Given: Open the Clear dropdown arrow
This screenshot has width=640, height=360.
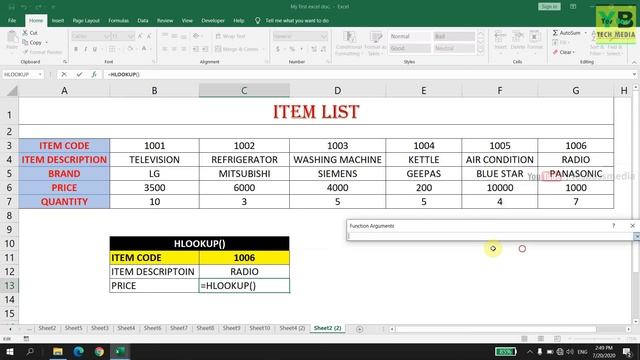Looking at the screenshot, I should click(x=573, y=52).
